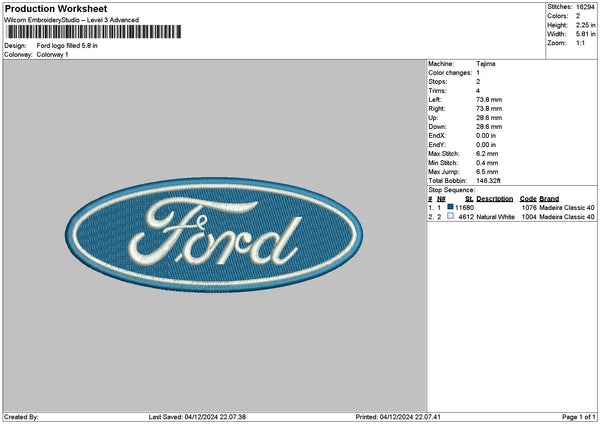The image size is (600, 424).
Task: Click the 'Printed: 04/12/2024 22.07.41' text
Action: 398,417
